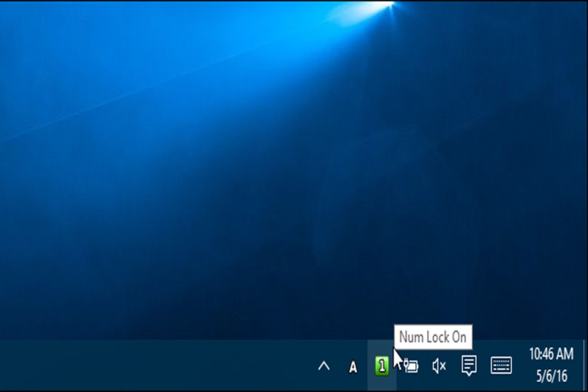Image resolution: width=588 pixels, height=392 pixels.
Task: Click the Caps Lock 'A' tray icon
Action: click(x=353, y=367)
